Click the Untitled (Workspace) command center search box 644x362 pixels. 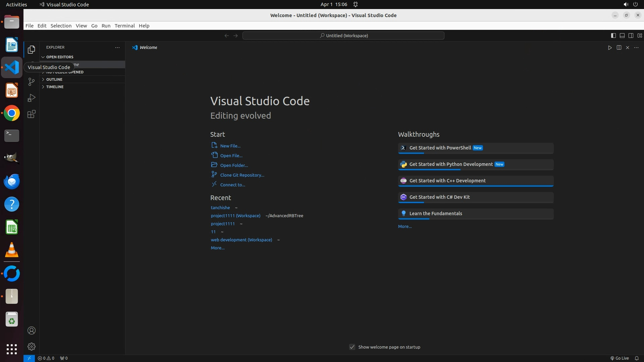click(x=343, y=36)
